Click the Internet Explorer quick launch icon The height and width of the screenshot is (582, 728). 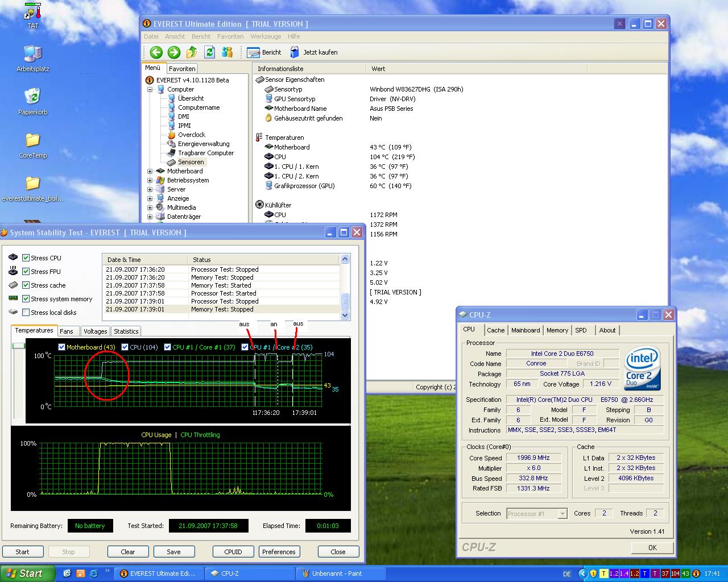click(93, 573)
